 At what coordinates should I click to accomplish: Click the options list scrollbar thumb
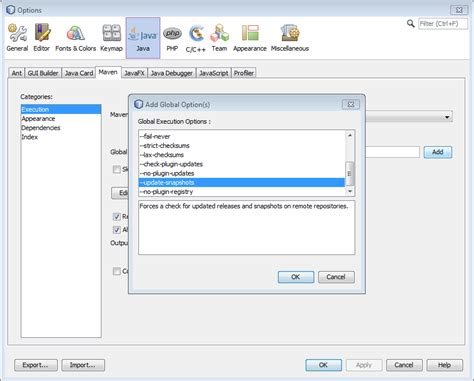pos(350,173)
